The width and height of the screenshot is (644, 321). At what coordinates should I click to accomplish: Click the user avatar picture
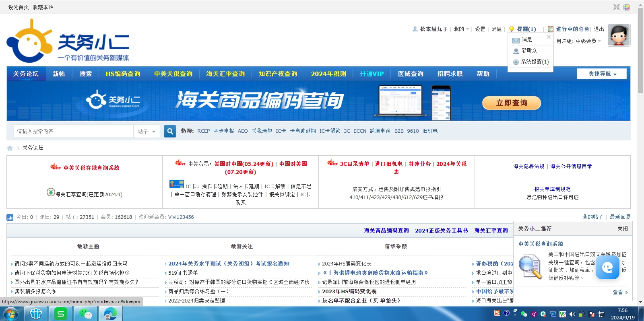(619, 35)
